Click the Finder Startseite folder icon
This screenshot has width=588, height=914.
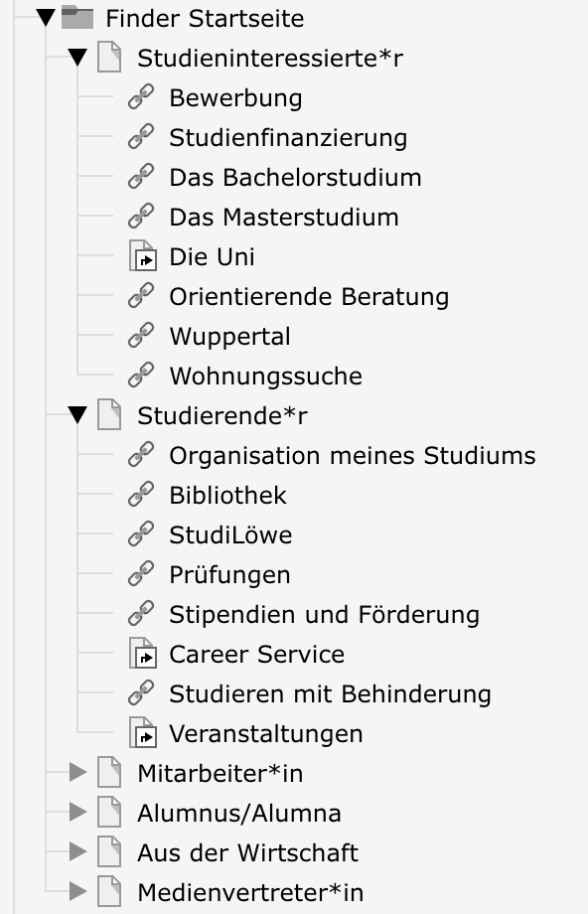77,18
